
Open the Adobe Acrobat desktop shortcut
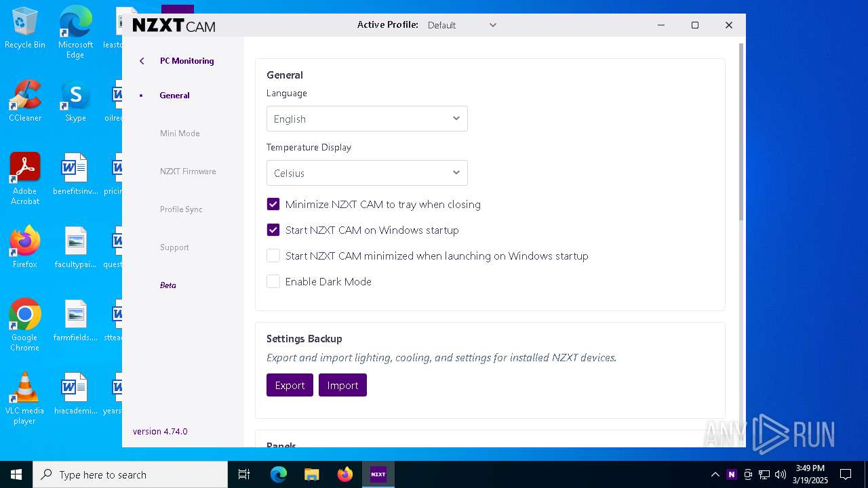[x=25, y=179]
